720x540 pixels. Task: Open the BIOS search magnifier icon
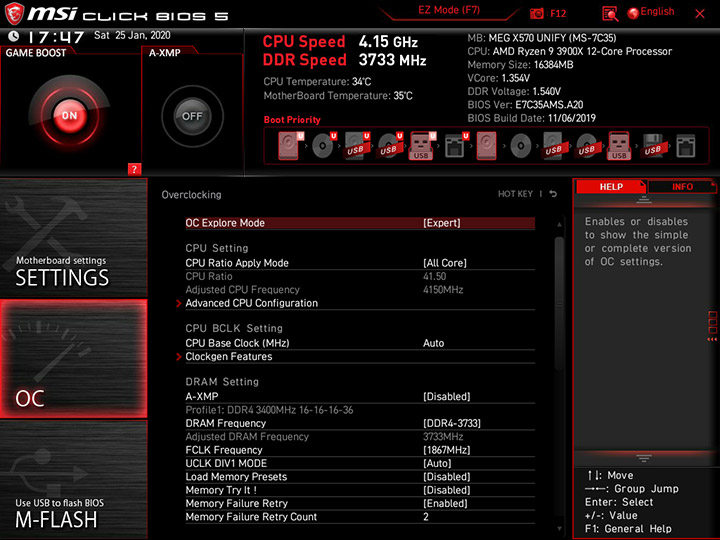point(610,14)
